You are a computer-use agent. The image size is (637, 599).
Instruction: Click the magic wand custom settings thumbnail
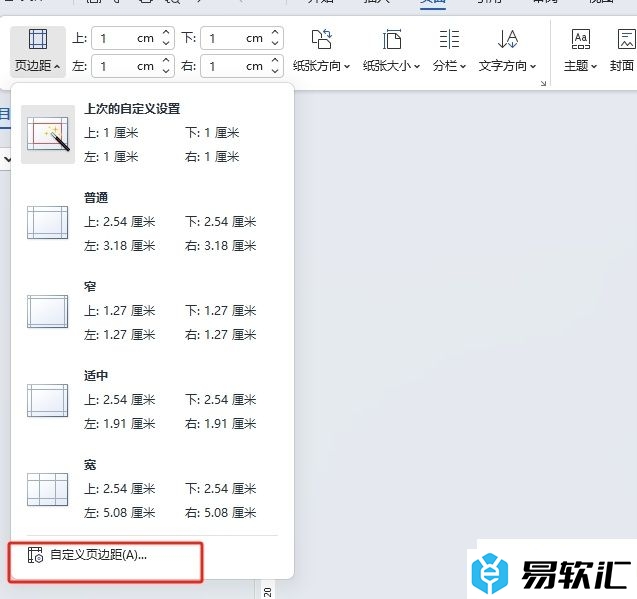click(x=48, y=134)
